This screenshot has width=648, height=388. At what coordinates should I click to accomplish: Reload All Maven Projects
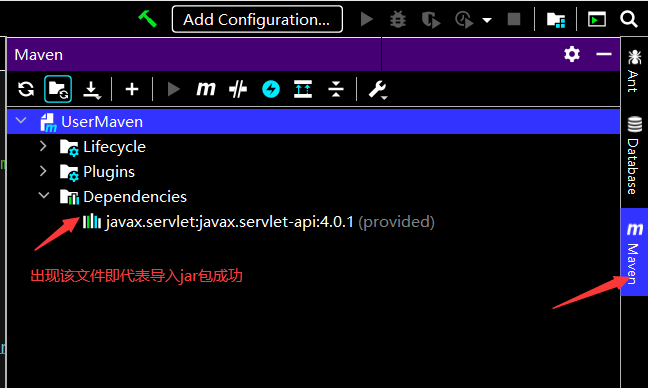pyautogui.click(x=26, y=89)
